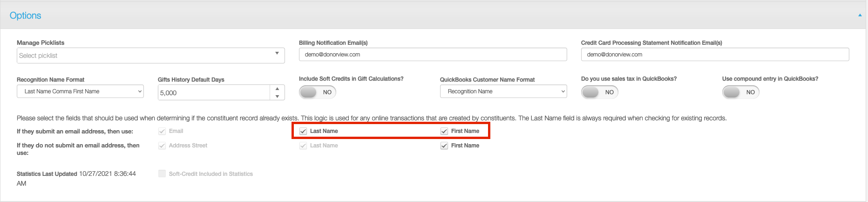Click the Last Name checkbox in no-email row

[x=303, y=146]
